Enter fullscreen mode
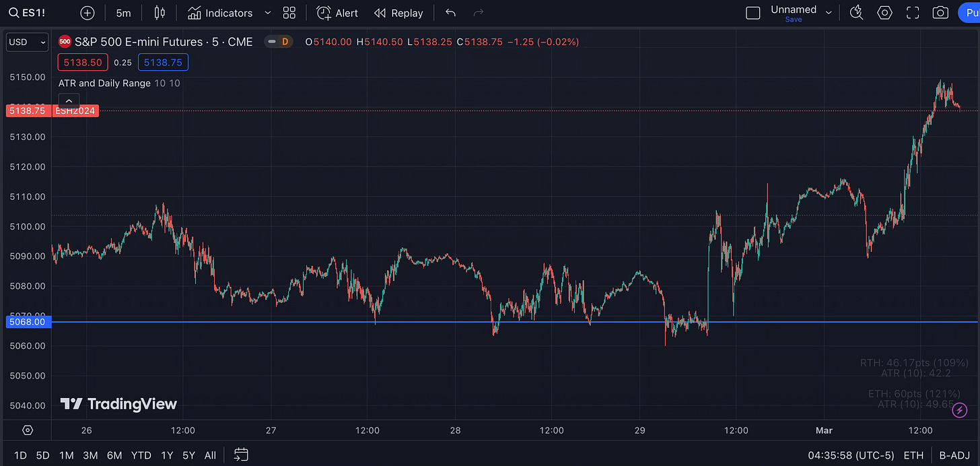980x466 pixels. coord(913,13)
